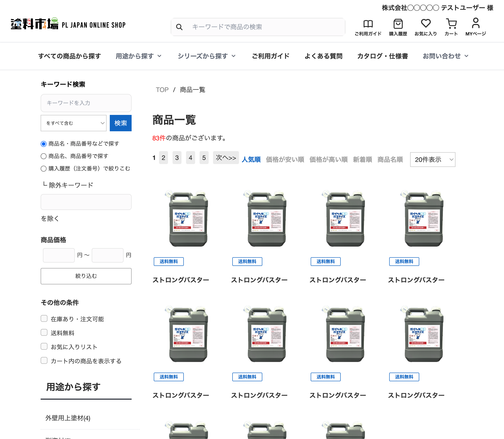Open the カート cart icon

[x=451, y=24]
